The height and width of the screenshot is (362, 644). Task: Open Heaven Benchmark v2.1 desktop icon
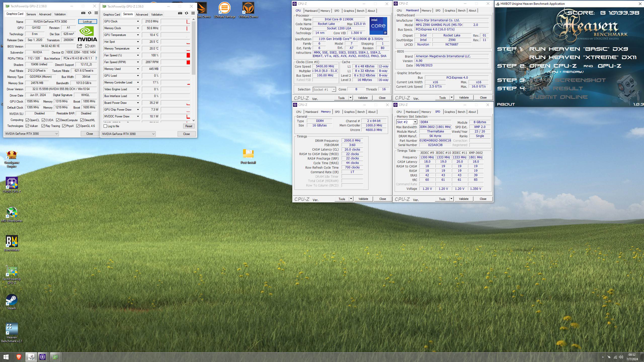click(x=12, y=333)
